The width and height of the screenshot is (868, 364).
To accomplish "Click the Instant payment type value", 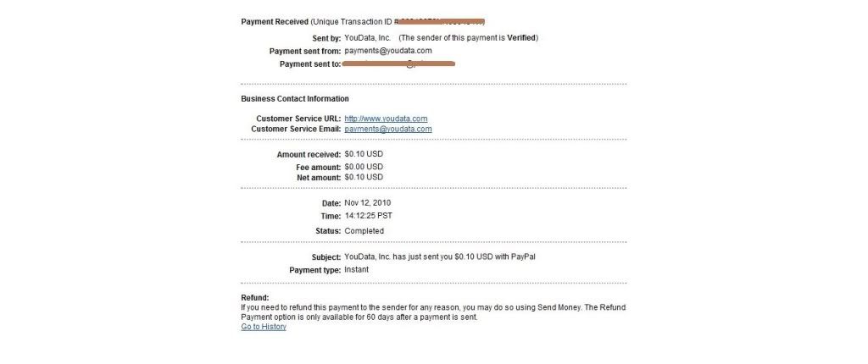I will pos(357,270).
